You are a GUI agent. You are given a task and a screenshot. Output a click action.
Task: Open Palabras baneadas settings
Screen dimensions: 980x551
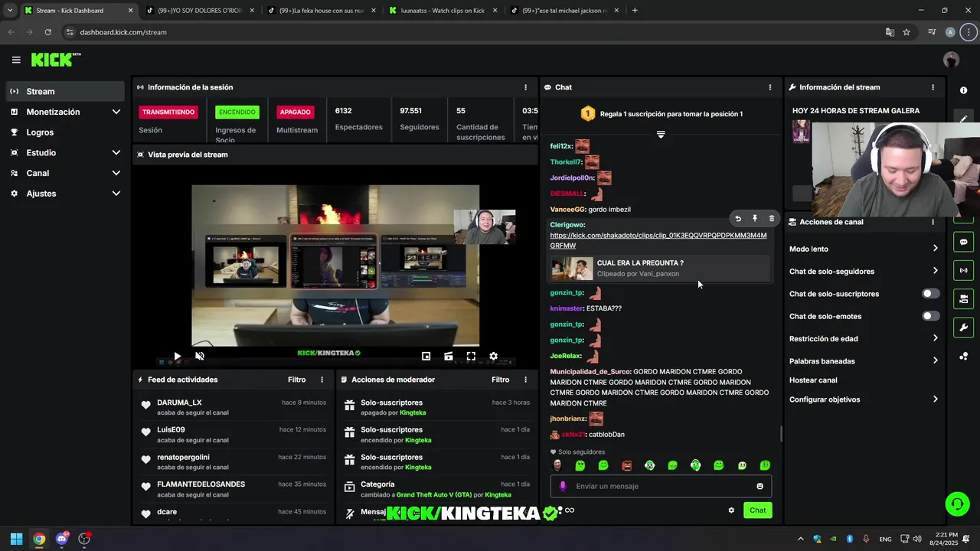(x=864, y=360)
